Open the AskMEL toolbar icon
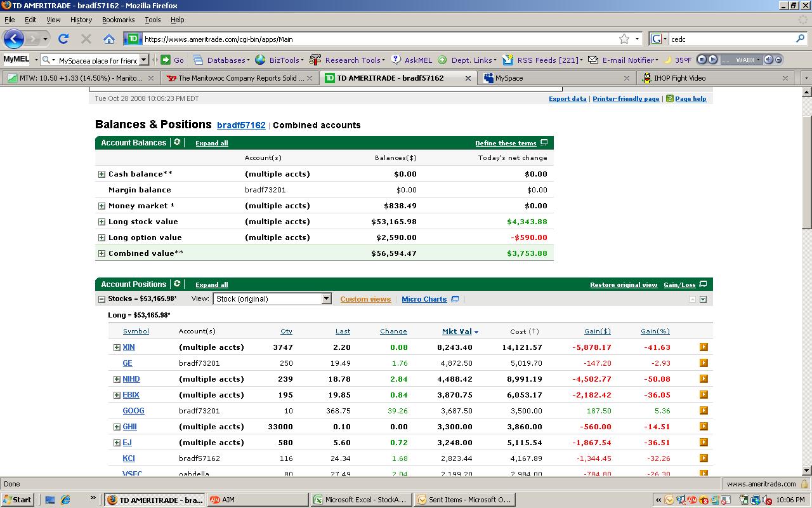 click(396, 60)
